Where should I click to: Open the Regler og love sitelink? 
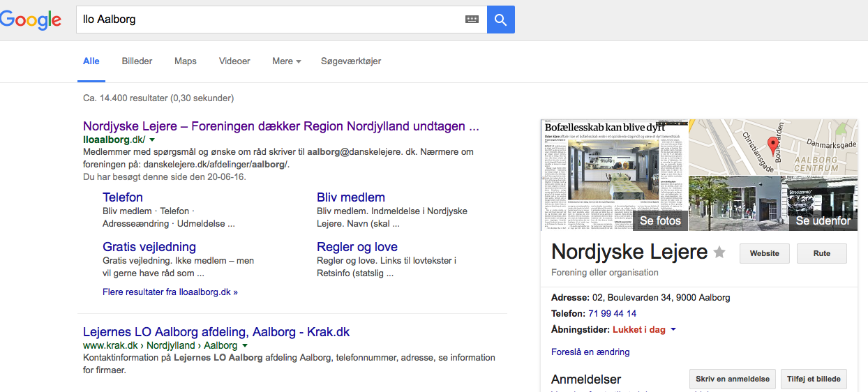pyautogui.click(x=357, y=247)
